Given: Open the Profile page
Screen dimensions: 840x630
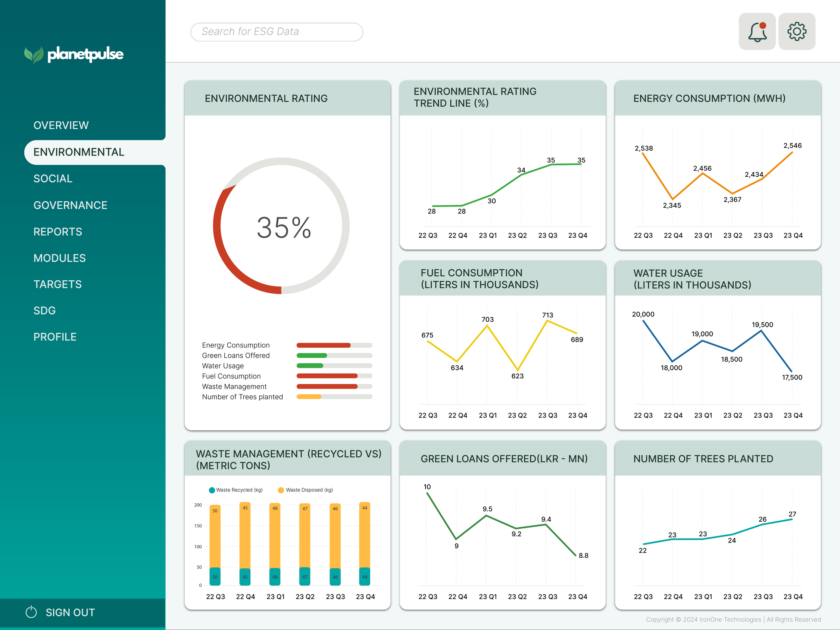Looking at the screenshot, I should point(55,337).
